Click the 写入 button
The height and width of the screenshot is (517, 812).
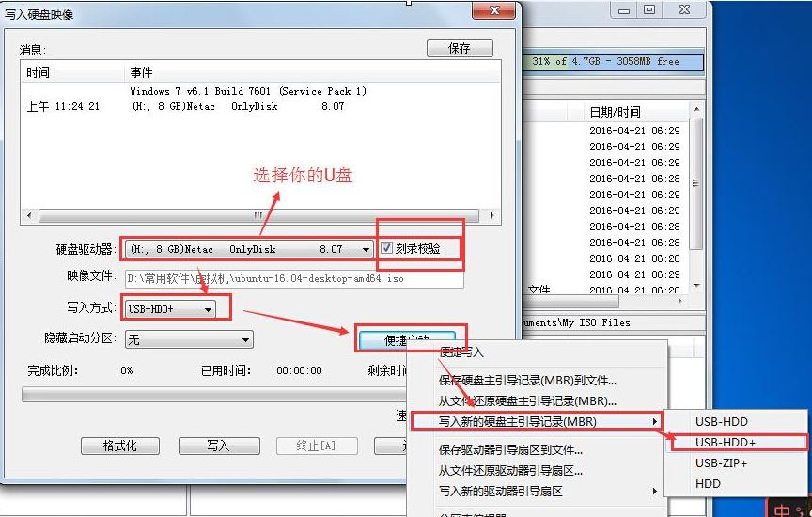pyautogui.click(x=218, y=446)
